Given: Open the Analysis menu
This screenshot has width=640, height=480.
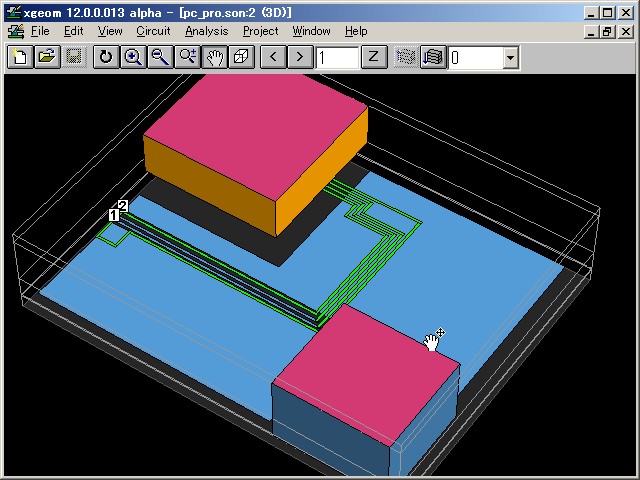Looking at the screenshot, I should (x=207, y=31).
